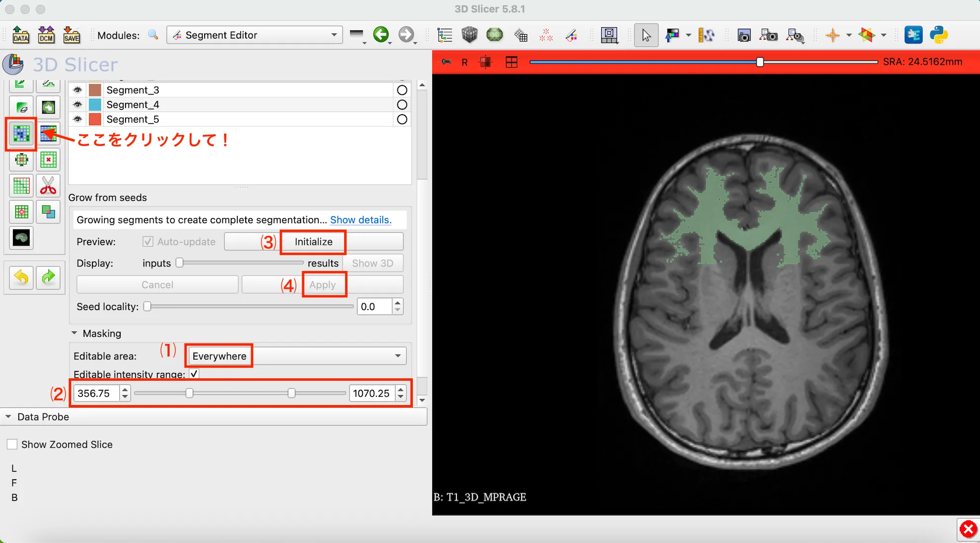Viewport: 980px width, 543px height.
Task: Open the Extensions Manager
Action: tap(914, 35)
